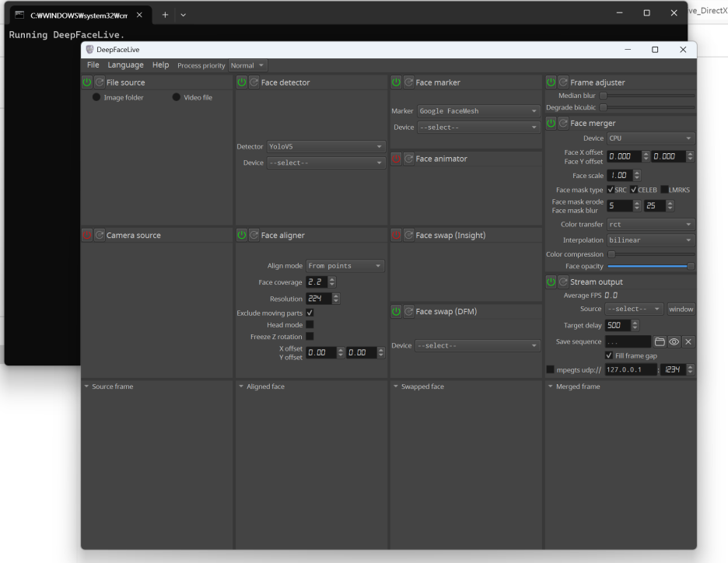Open Align mode From points dropdown
The image size is (728, 563).
tap(345, 265)
